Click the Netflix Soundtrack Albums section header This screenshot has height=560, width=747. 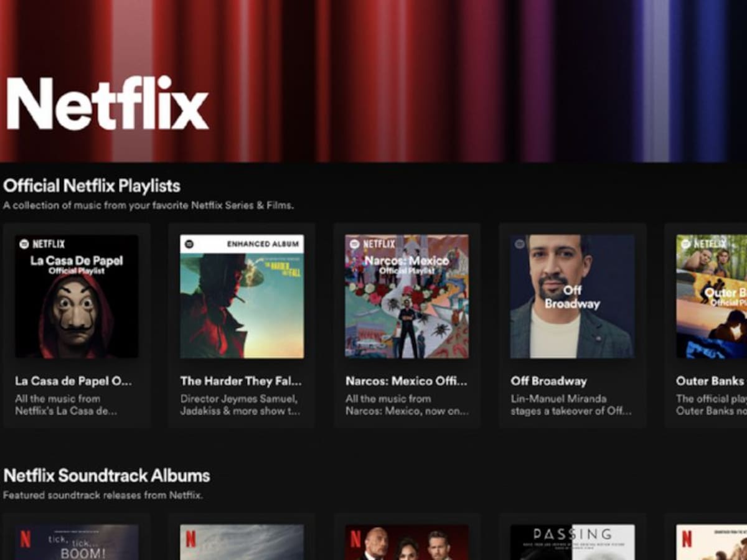coord(106,476)
